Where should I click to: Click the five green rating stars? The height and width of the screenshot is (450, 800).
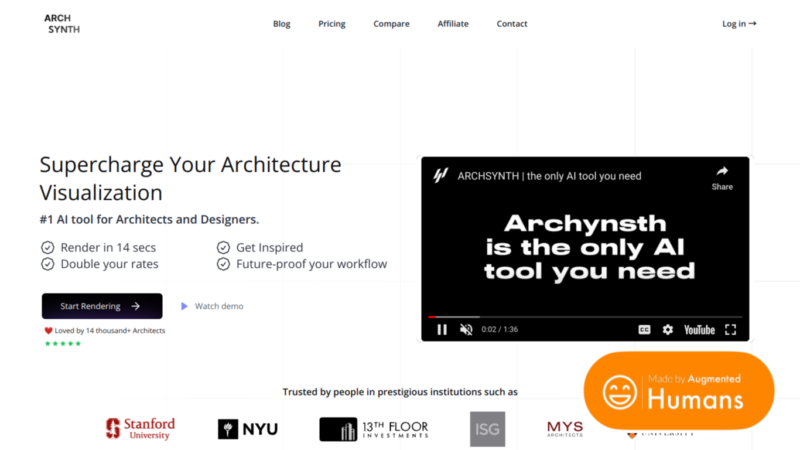(x=63, y=343)
